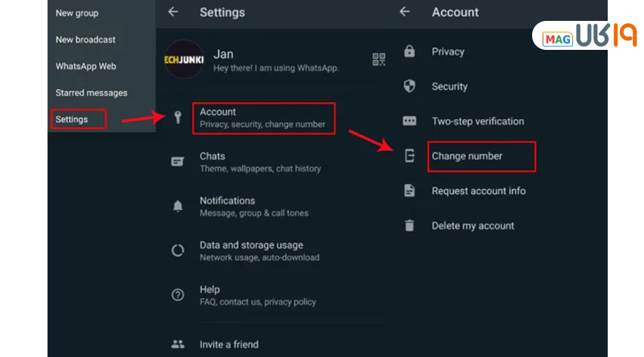This screenshot has height=357, width=644.
Task: Click the back arrow in Account header
Action: [x=404, y=12]
